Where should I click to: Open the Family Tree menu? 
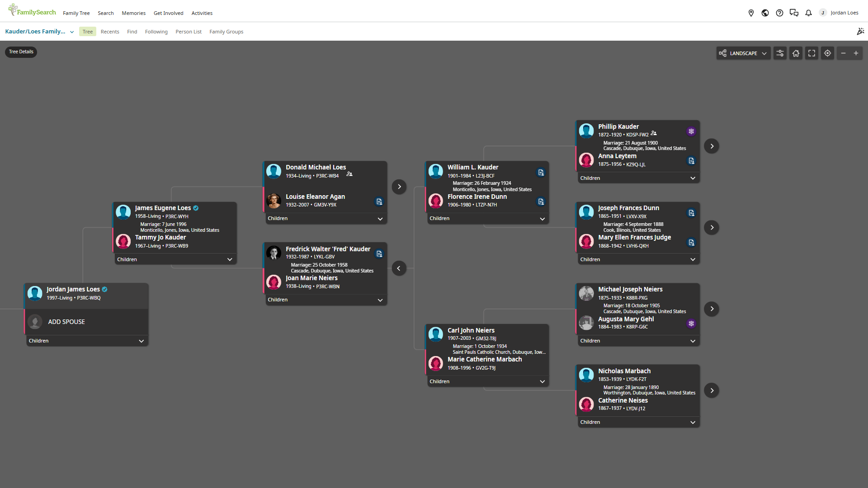[x=76, y=13]
